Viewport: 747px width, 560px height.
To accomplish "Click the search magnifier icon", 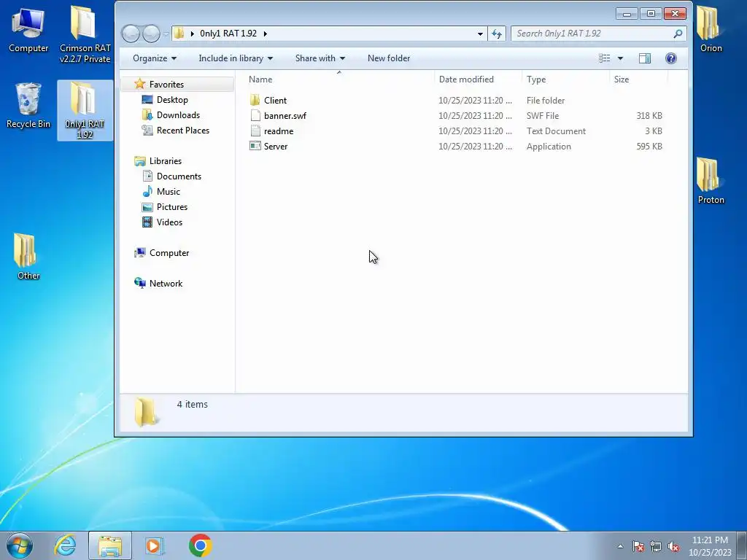I will click(x=678, y=34).
